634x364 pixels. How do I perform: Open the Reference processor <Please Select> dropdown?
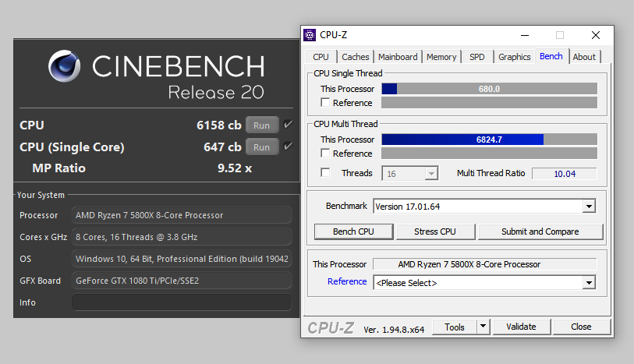[589, 283]
